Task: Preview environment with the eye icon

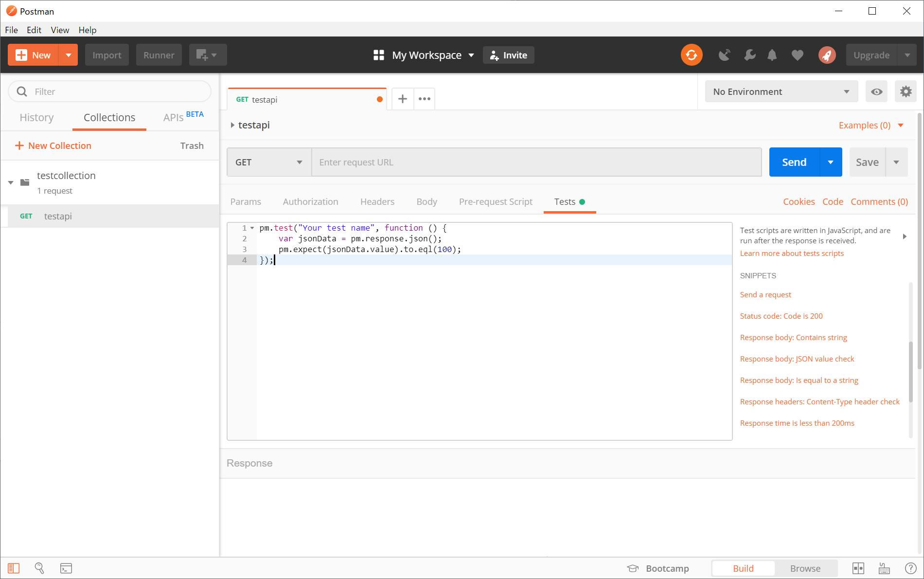Action: click(x=876, y=91)
